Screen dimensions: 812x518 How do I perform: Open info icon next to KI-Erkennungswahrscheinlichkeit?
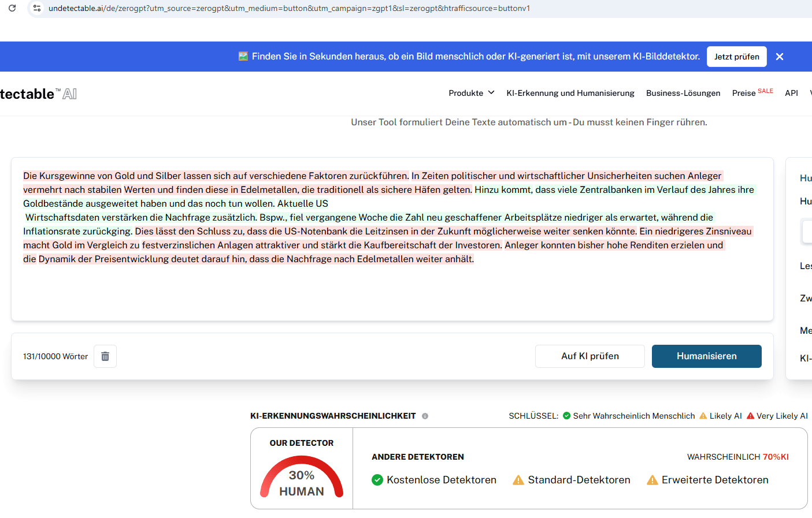click(x=425, y=416)
